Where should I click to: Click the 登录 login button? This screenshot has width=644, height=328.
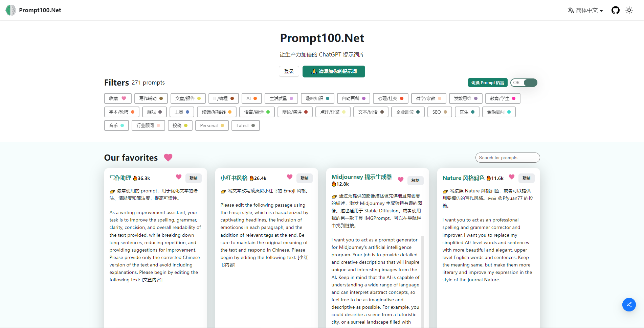coord(289,71)
